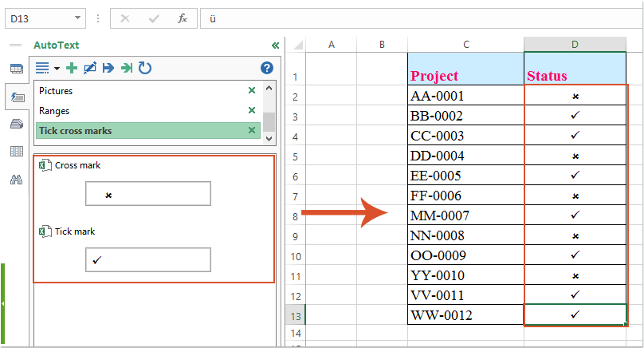Image resolution: width=644 pixels, height=348 pixels.
Task: Open the Workbook & Sheet navigation pane icon
Action: 17,69
